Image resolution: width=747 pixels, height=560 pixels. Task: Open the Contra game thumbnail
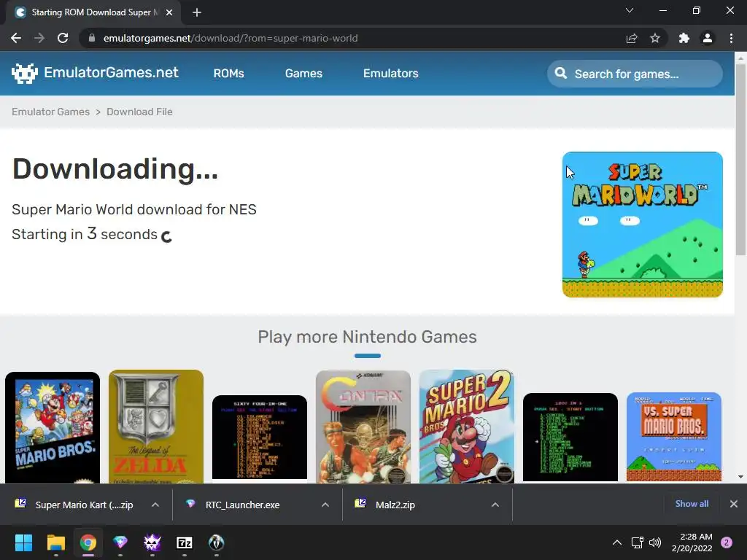(x=363, y=427)
